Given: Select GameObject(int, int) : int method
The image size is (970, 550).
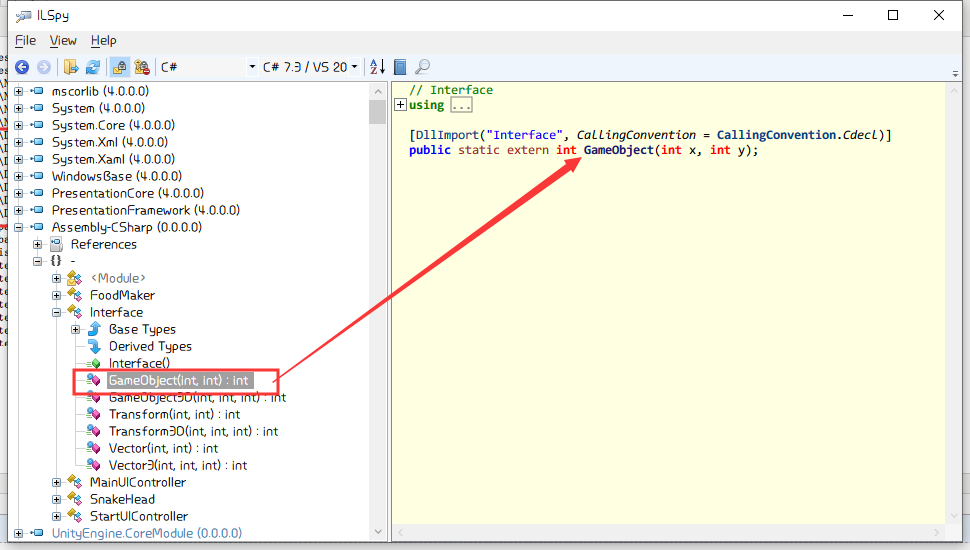Looking at the screenshot, I should point(178,380).
